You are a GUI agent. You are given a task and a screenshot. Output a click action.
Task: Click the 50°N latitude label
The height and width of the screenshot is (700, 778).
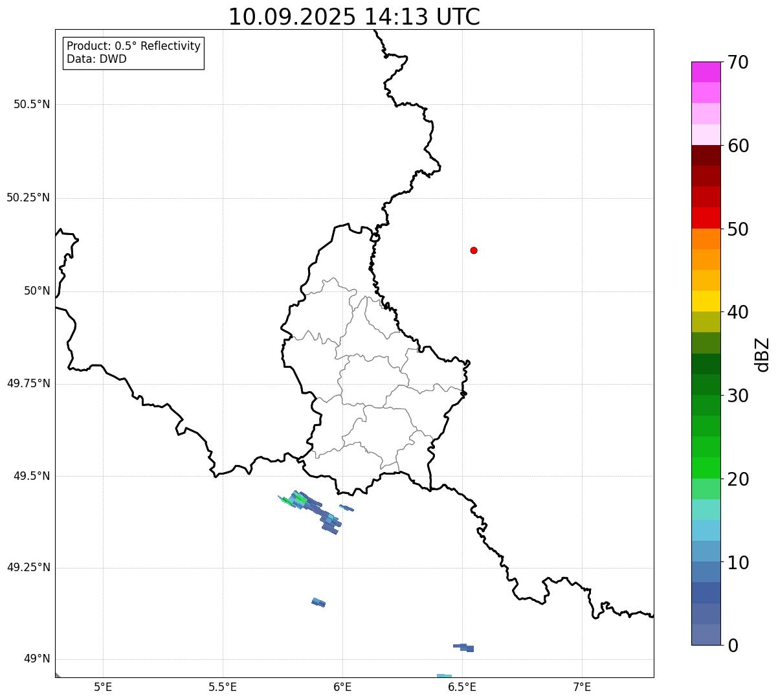click(x=37, y=291)
